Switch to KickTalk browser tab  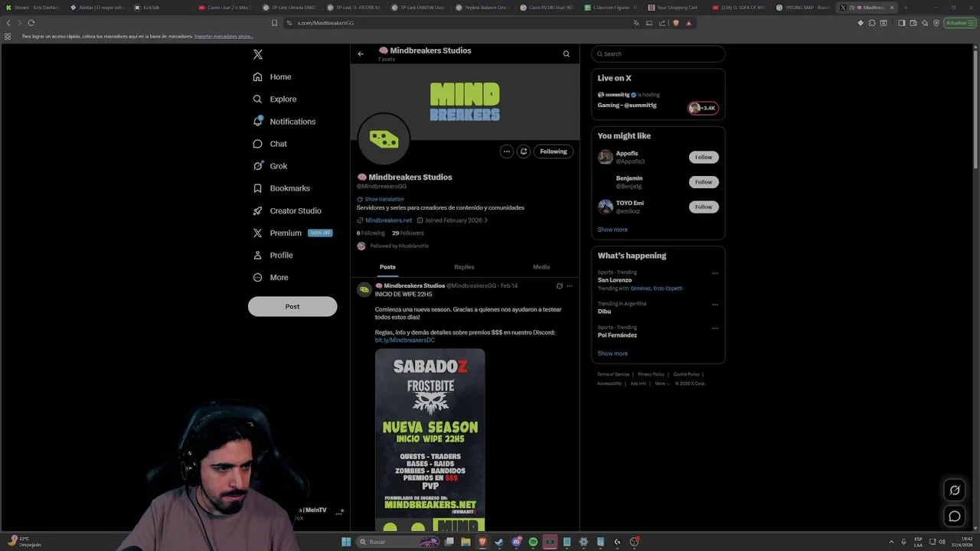161,8
